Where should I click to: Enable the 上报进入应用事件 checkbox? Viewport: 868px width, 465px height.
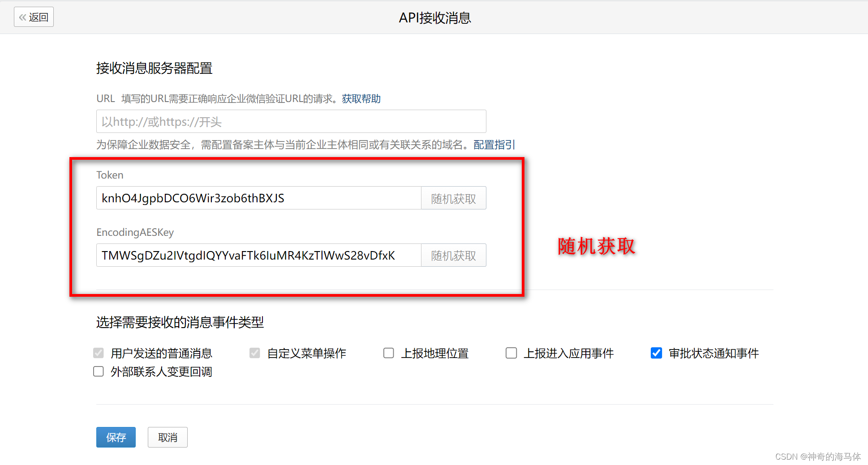click(x=511, y=353)
